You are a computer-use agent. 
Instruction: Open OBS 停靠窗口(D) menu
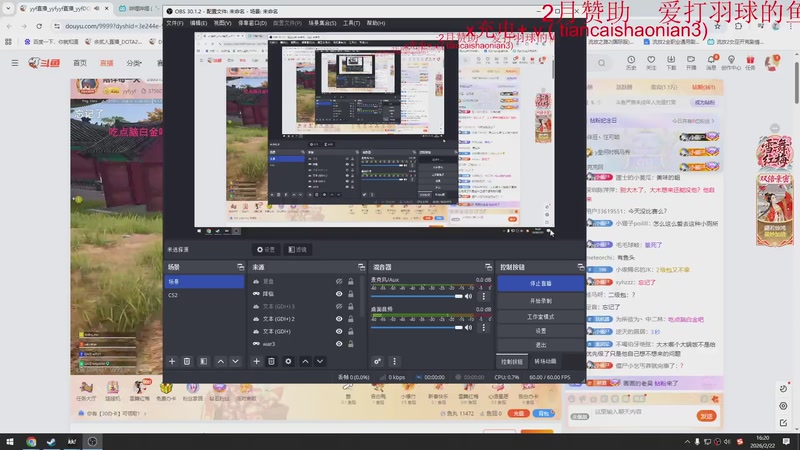tap(252, 23)
